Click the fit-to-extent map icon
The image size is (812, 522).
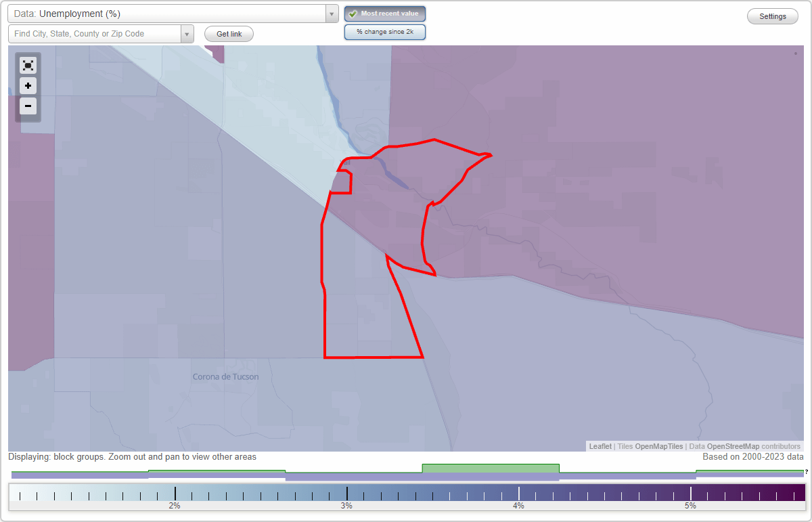28,65
